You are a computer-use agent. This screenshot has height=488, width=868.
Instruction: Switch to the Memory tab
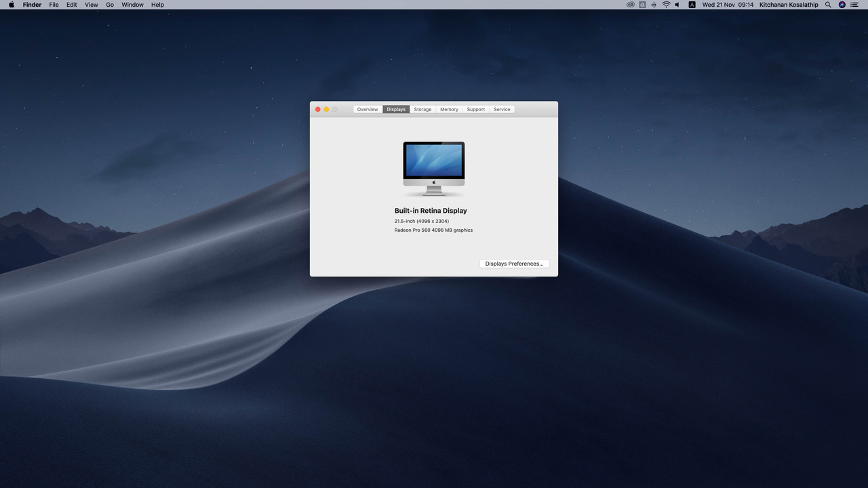pyautogui.click(x=449, y=109)
